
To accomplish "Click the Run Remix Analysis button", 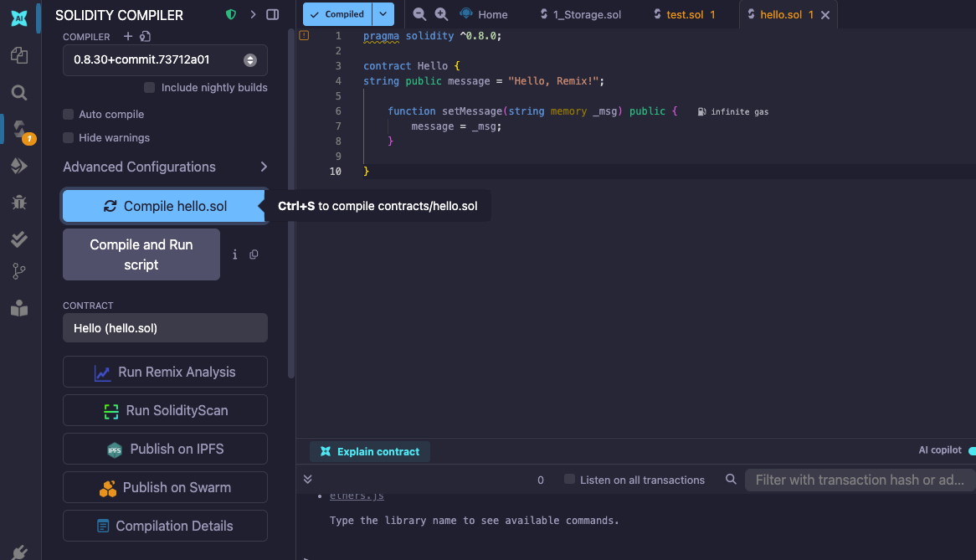I will click(x=165, y=372).
